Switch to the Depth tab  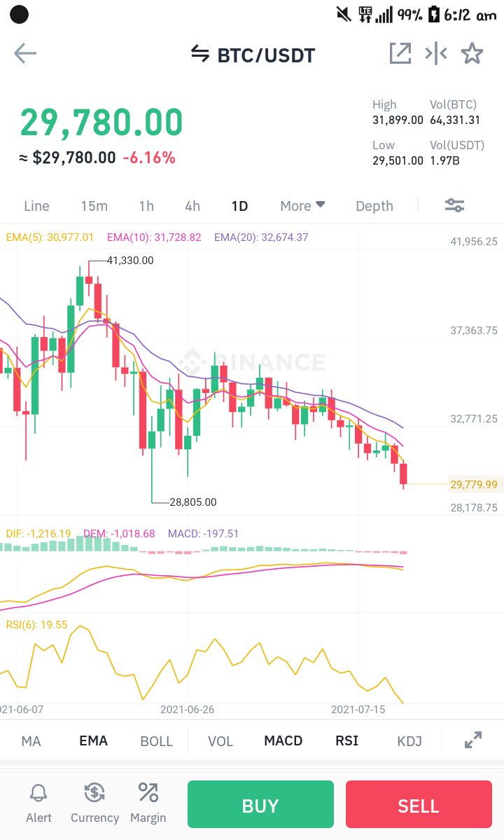click(374, 206)
